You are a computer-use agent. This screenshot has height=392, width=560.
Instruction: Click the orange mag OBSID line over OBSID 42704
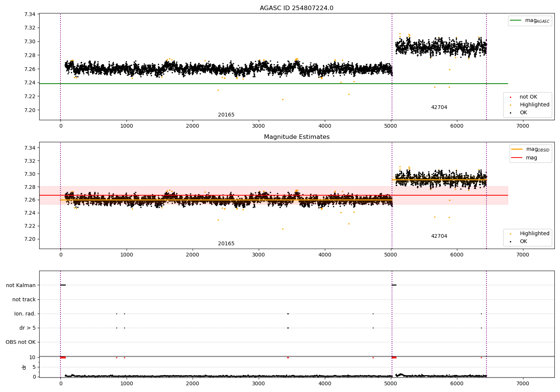click(439, 180)
